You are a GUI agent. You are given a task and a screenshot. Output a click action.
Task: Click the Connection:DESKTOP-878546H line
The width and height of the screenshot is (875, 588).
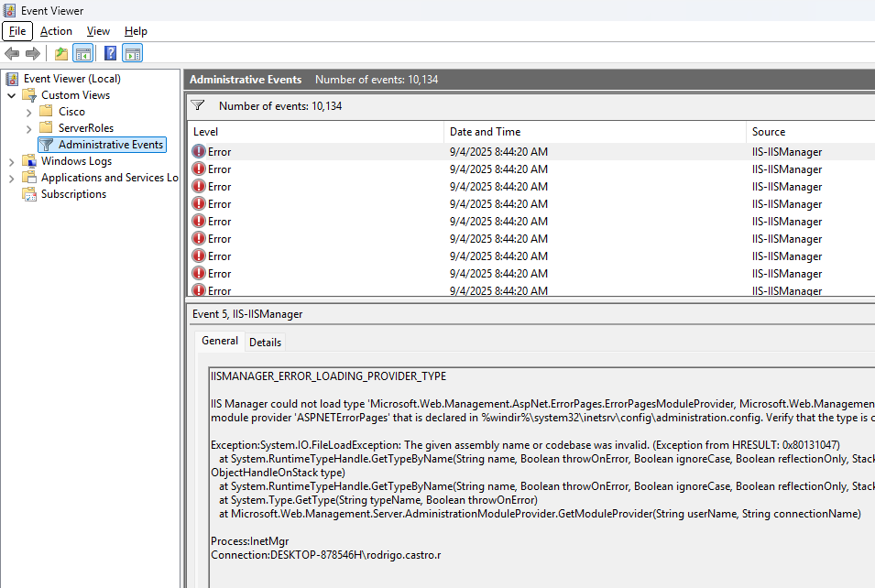[326, 554]
